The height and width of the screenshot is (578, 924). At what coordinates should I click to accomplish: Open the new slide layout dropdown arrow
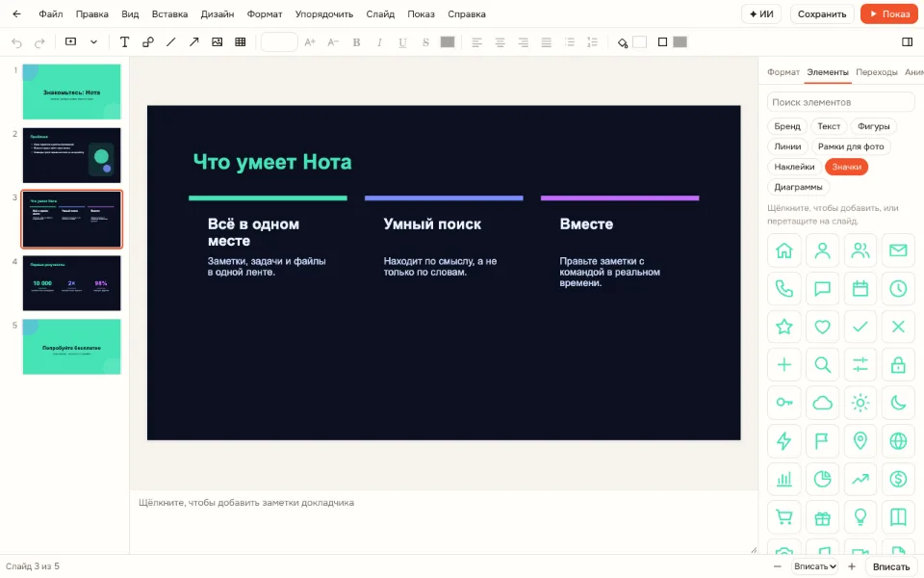[93, 41]
